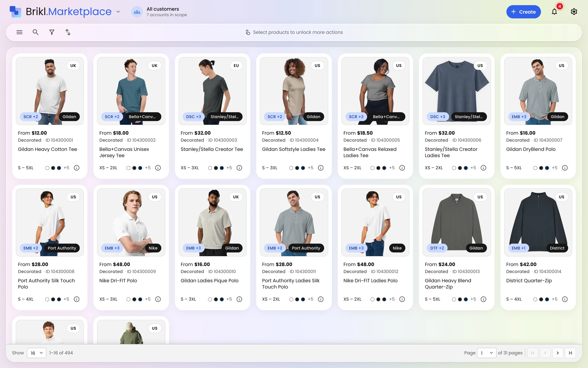Click DSC +3 badge on Stanley/Stella Creator Tee

point(194,117)
